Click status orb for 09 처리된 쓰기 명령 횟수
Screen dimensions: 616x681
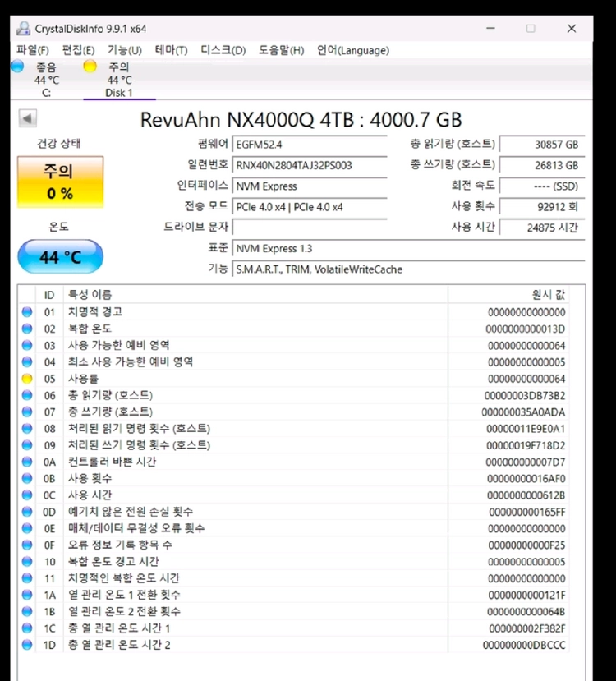pyautogui.click(x=27, y=445)
